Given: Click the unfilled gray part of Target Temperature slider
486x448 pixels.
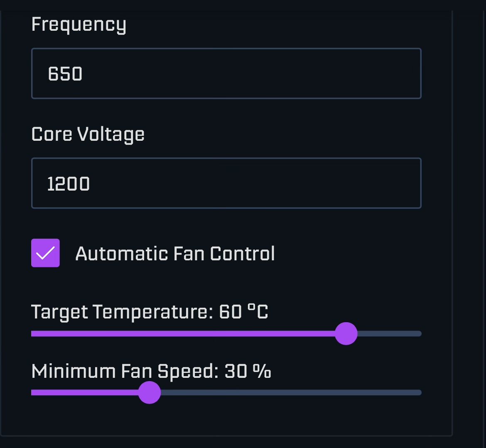Looking at the screenshot, I should point(390,334).
